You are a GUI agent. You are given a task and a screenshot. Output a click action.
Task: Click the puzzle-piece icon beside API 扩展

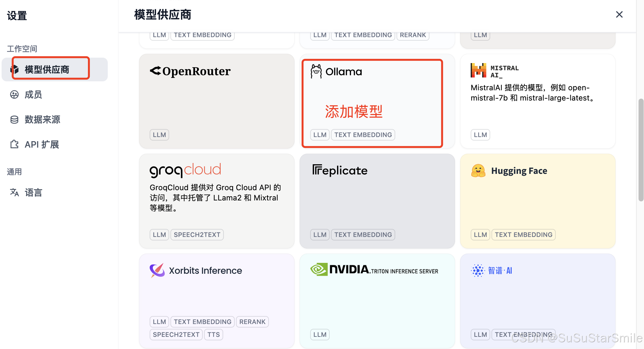(14, 144)
